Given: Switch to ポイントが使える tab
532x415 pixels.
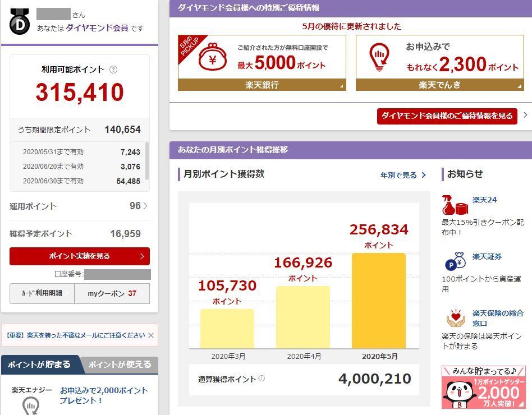Looking at the screenshot, I should [x=120, y=365].
